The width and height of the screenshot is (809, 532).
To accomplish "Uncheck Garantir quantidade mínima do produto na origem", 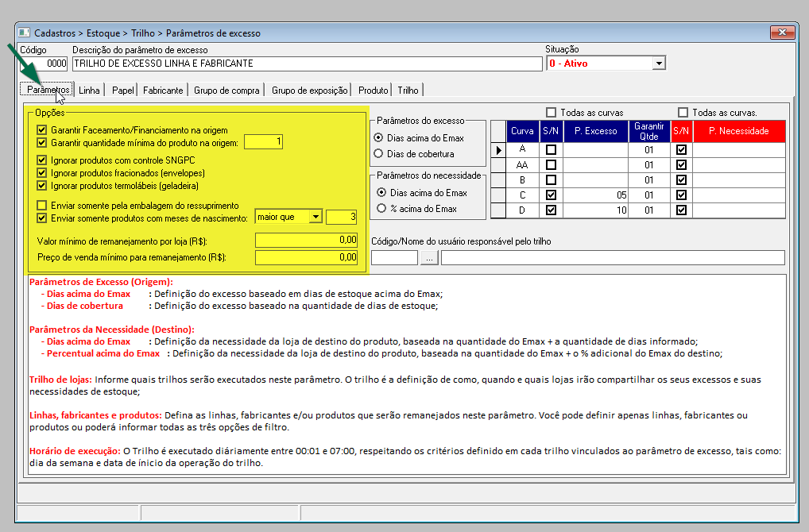I will (x=42, y=142).
